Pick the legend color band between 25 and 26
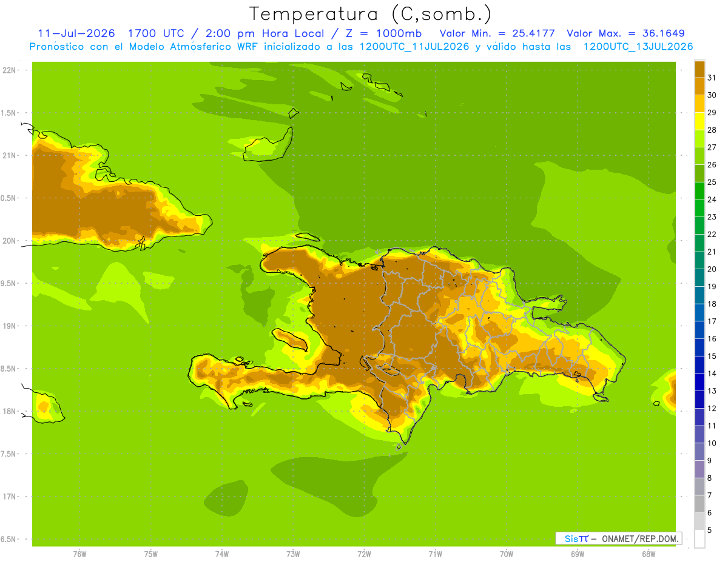728x562 pixels. (699, 173)
